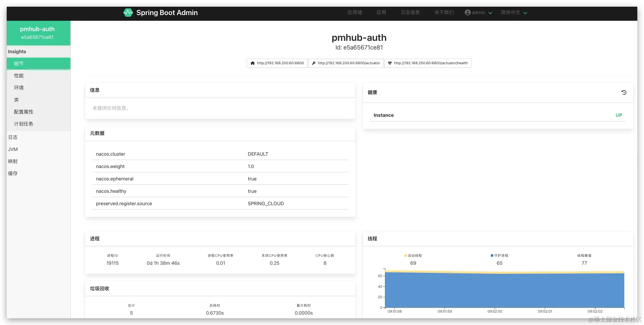Click the Spring Boot Admin heartbeat logo
This screenshot has width=644, height=325.
click(x=128, y=13)
